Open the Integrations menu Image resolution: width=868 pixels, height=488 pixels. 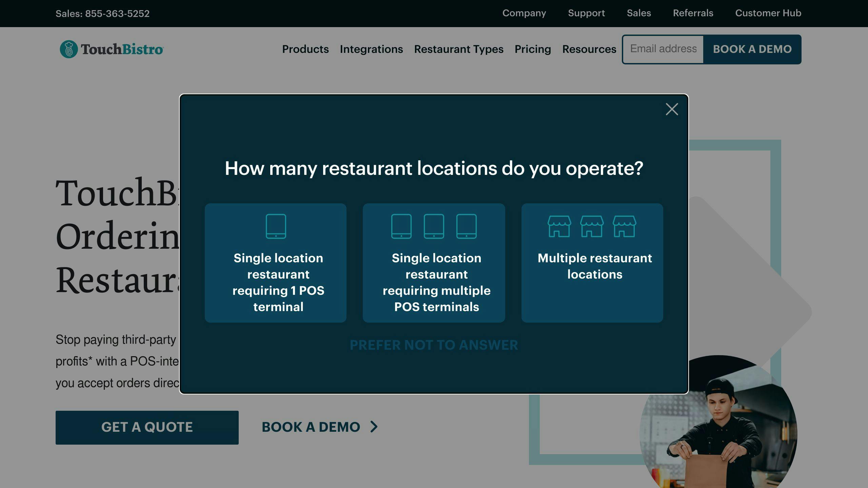(x=371, y=49)
